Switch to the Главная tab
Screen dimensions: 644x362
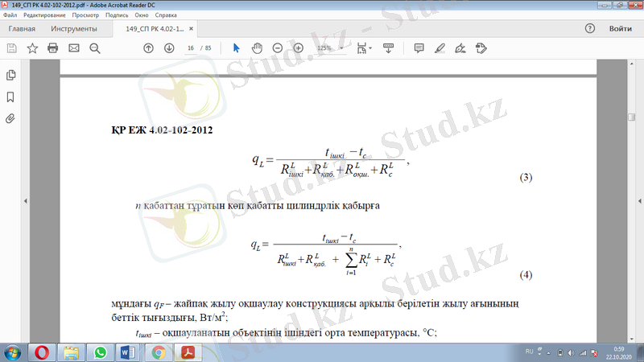pos(22,29)
